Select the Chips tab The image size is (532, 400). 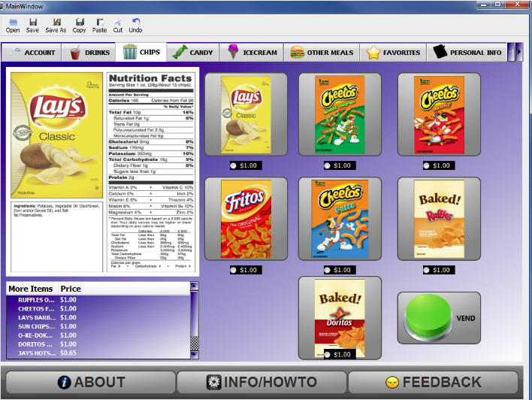pyautogui.click(x=141, y=52)
